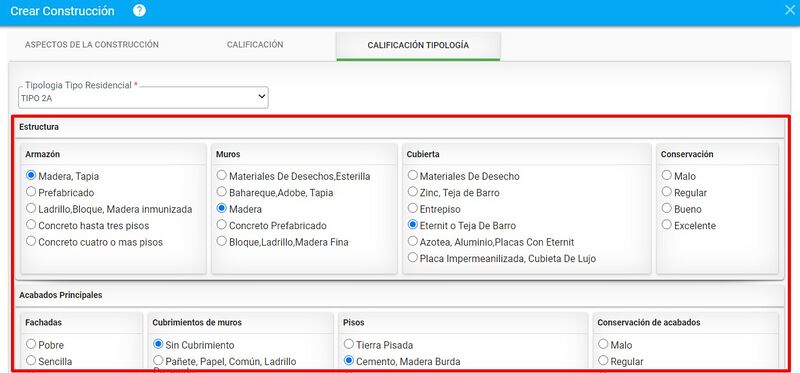
Task: Select Placa Impermeanilizada, Cubieta De Lujo
Action: pyautogui.click(x=413, y=258)
